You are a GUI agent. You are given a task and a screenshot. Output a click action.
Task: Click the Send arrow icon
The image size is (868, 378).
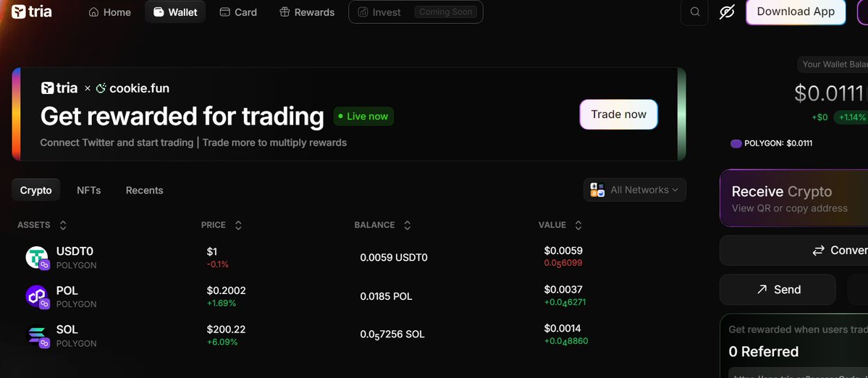pyautogui.click(x=762, y=290)
